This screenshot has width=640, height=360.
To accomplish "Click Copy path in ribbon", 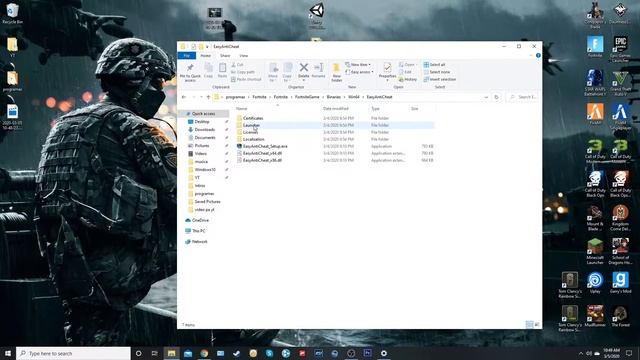I will pos(243,72).
